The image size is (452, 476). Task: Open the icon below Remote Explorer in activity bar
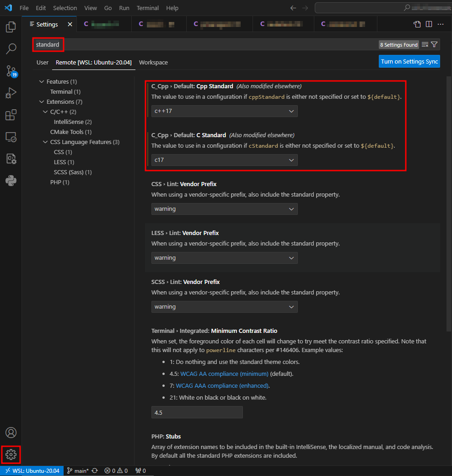pos(11,159)
